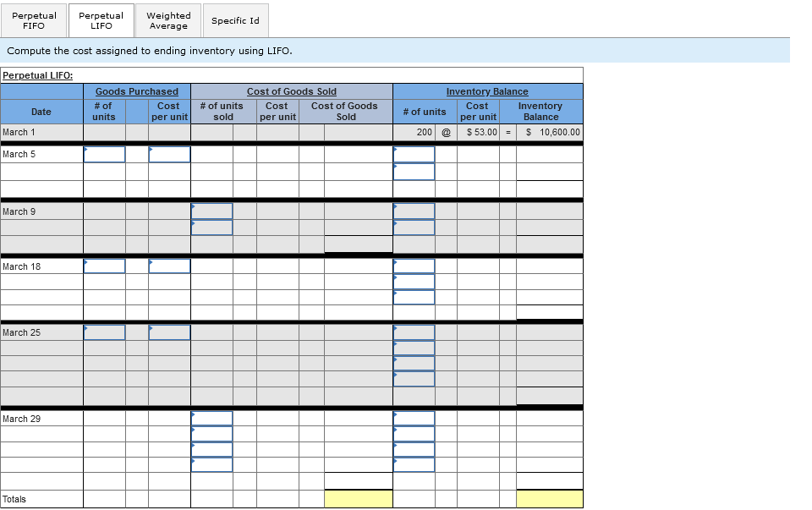
Task: Click the March 5 cost per unit field
Action: pyautogui.click(x=168, y=154)
